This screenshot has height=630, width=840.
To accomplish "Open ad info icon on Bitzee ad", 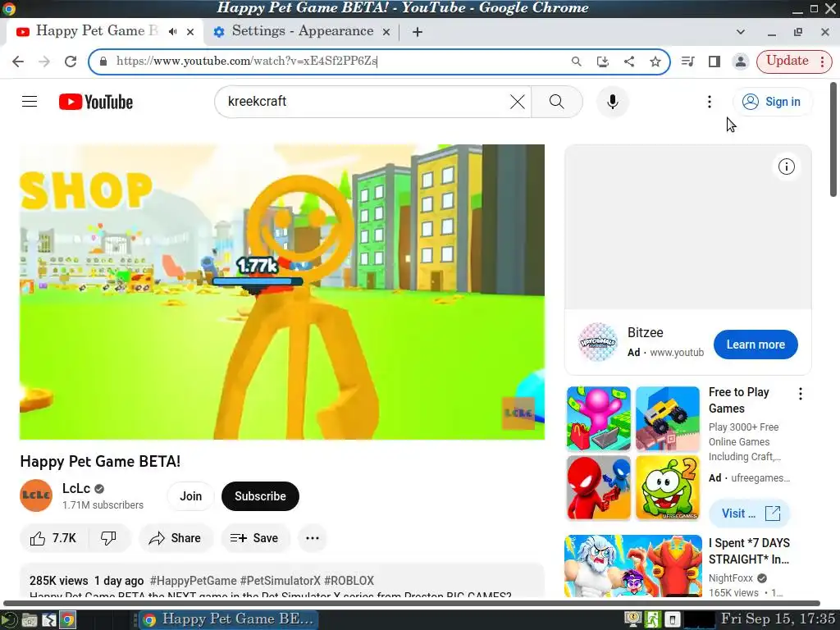I will click(786, 167).
